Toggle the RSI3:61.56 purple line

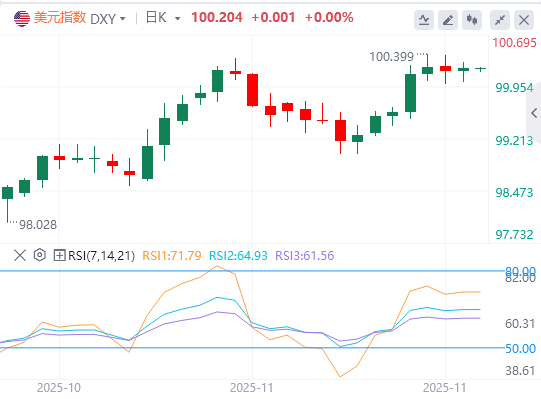(305, 255)
